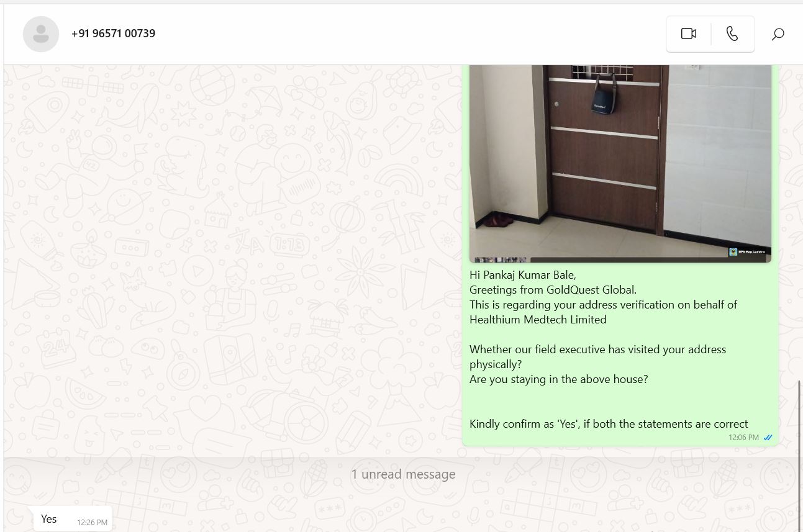
Task: Click the 12:06 PM timestamp
Action: [743, 438]
